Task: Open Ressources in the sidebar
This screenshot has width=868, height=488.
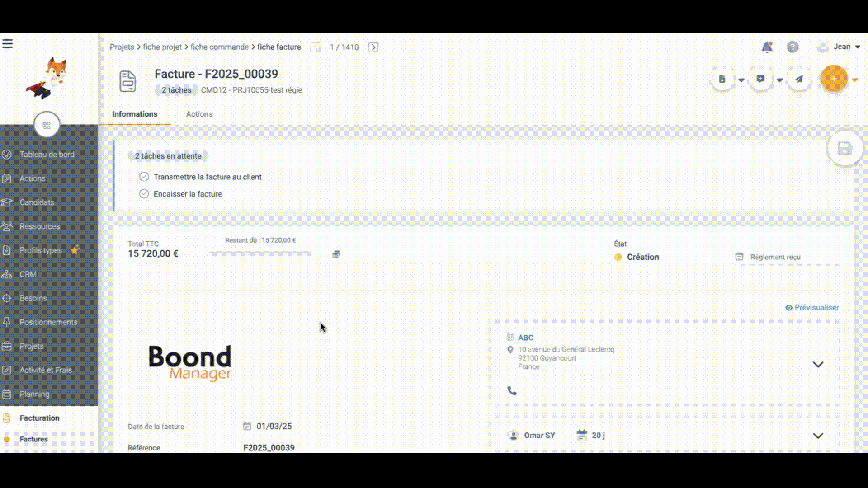Action: [x=39, y=226]
